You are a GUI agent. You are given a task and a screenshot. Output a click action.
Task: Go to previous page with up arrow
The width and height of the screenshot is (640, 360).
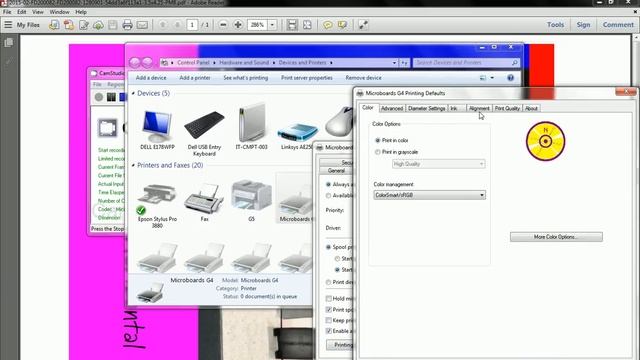(x=162, y=25)
